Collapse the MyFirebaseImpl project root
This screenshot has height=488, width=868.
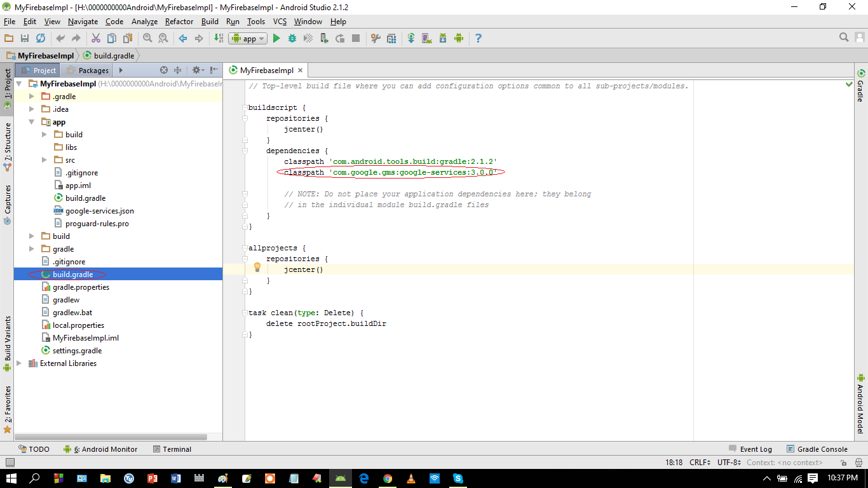click(18, 84)
